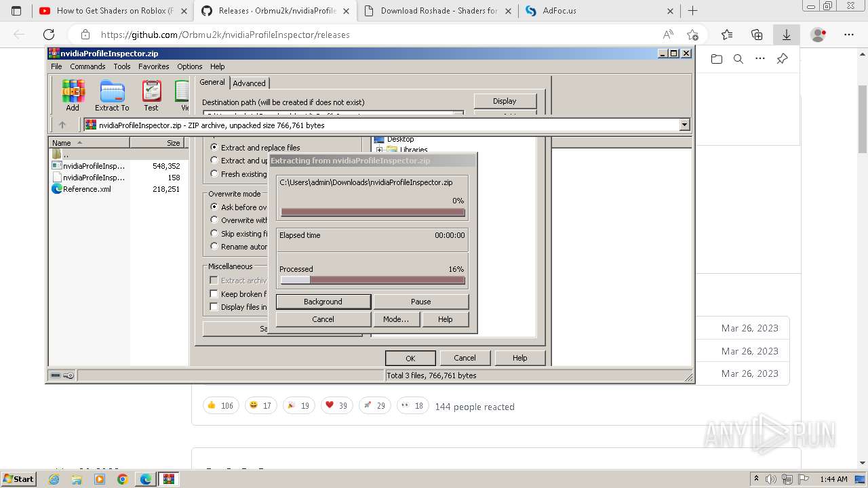Click Help in extraction progress dialog
This screenshot has width=868, height=488.
point(445,319)
